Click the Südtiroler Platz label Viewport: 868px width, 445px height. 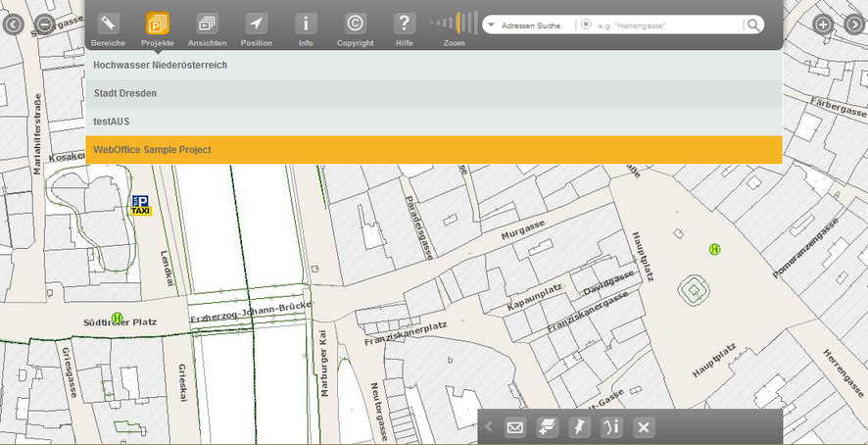point(121,321)
